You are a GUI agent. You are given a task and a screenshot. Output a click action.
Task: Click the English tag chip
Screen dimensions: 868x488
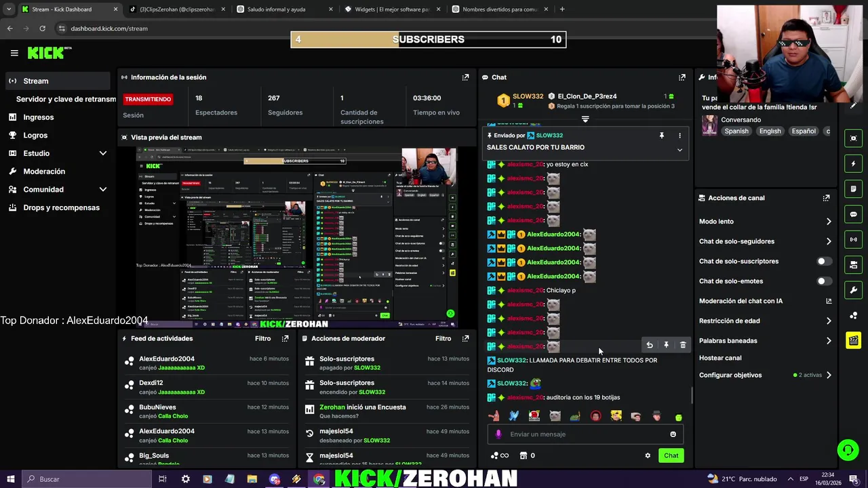770,131
